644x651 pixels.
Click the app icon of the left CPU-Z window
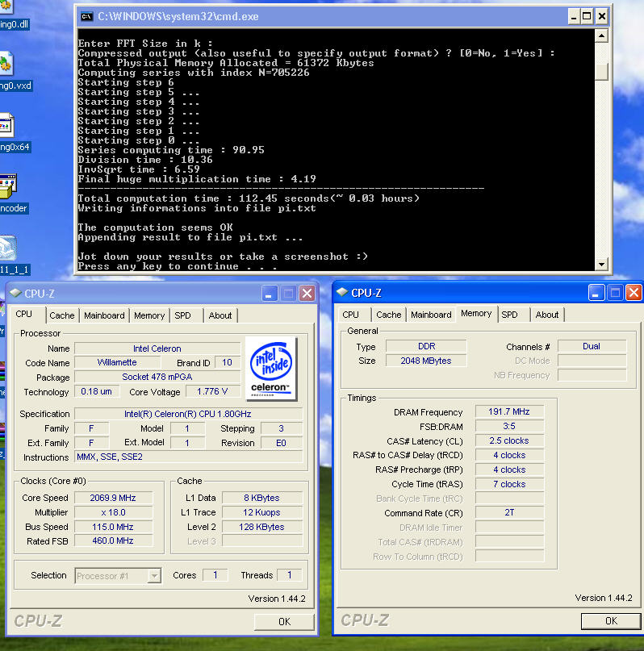tap(16, 293)
